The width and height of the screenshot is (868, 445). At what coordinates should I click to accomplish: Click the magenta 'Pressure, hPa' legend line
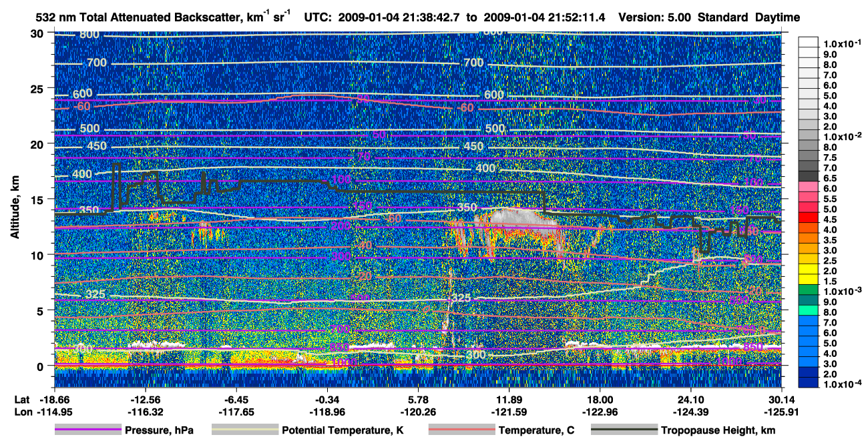[87, 431]
